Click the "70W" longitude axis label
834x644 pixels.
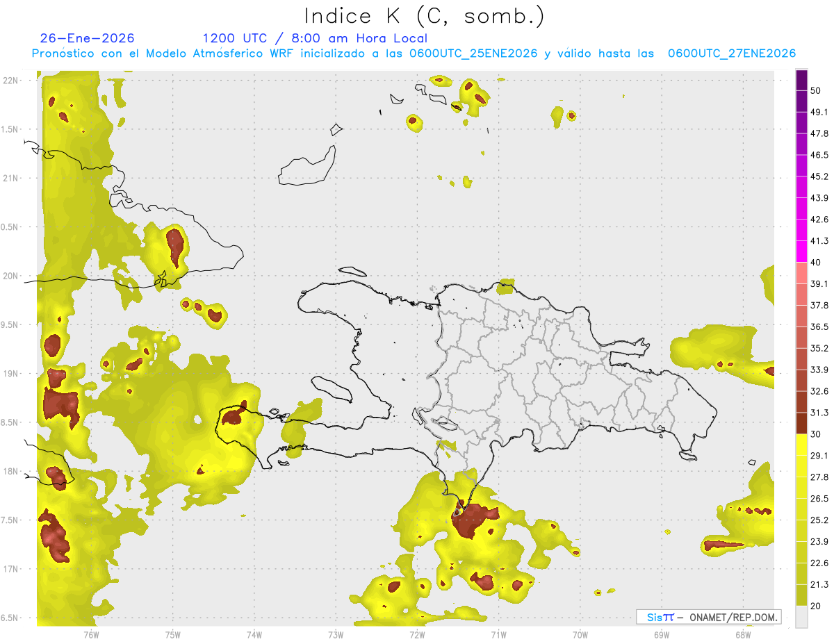coord(580,634)
